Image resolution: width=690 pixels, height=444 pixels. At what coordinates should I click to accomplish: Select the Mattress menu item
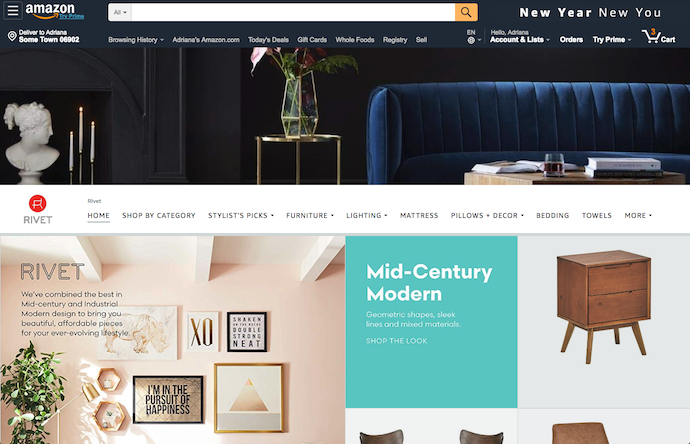coord(419,215)
